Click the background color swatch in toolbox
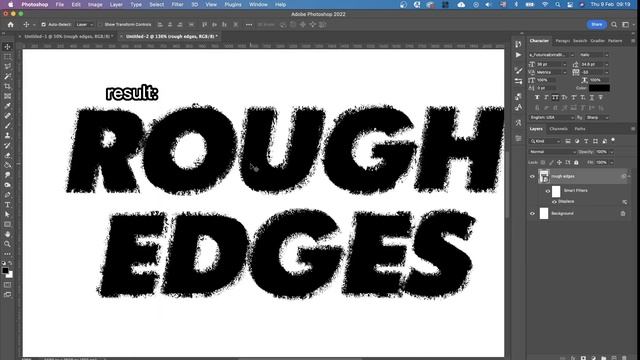Image resolution: width=640 pixels, height=360 pixels. click(x=10, y=276)
